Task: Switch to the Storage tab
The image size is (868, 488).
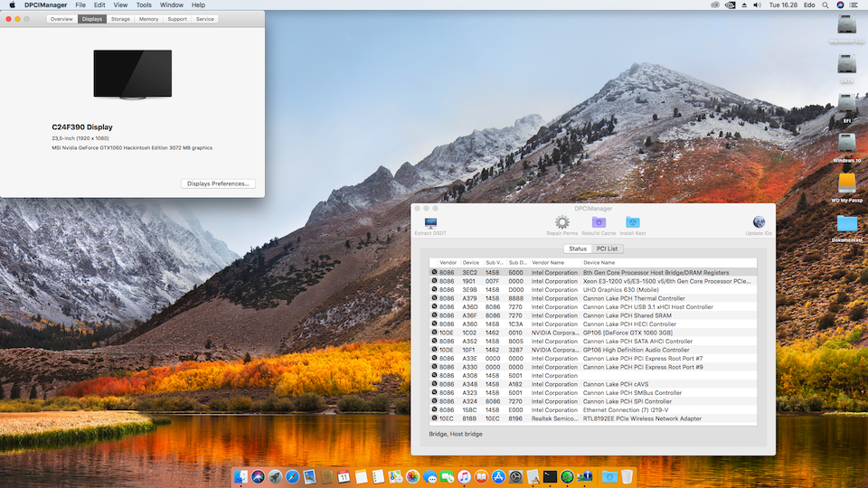Action: click(120, 19)
